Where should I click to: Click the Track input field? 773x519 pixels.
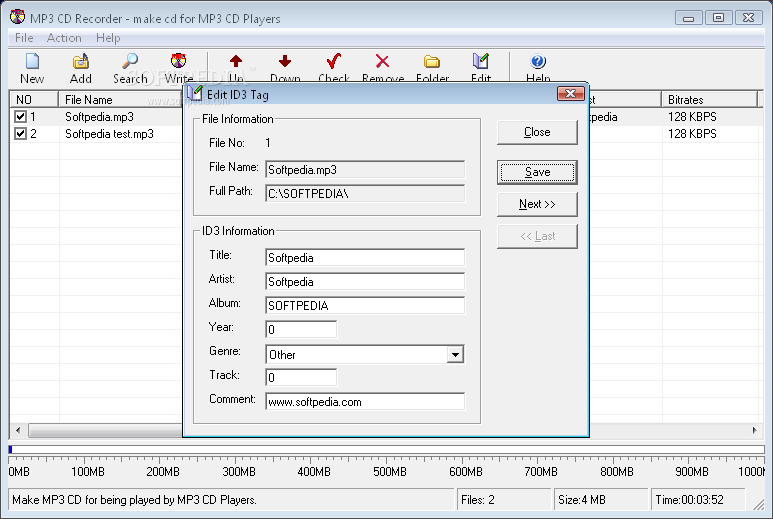pyautogui.click(x=301, y=378)
